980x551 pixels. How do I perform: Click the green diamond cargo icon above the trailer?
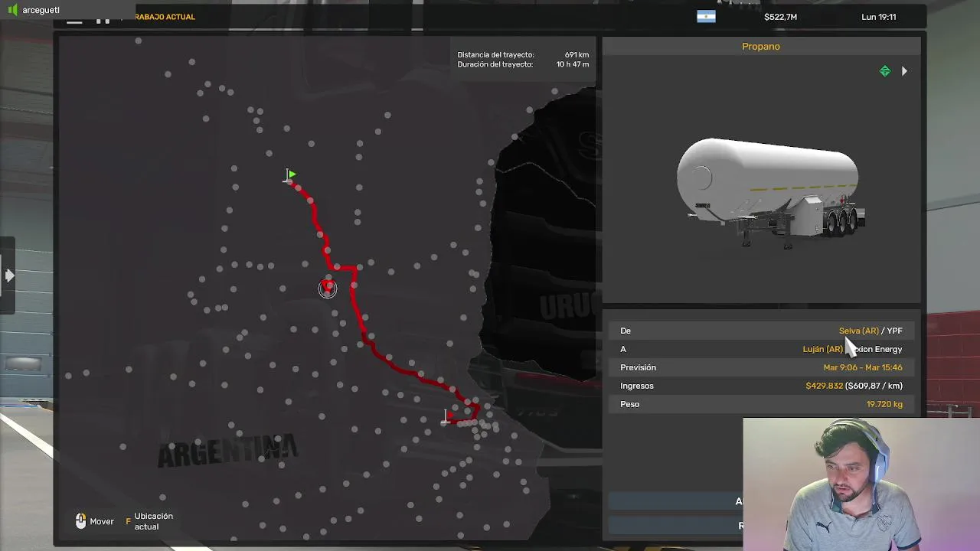[x=885, y=71]
